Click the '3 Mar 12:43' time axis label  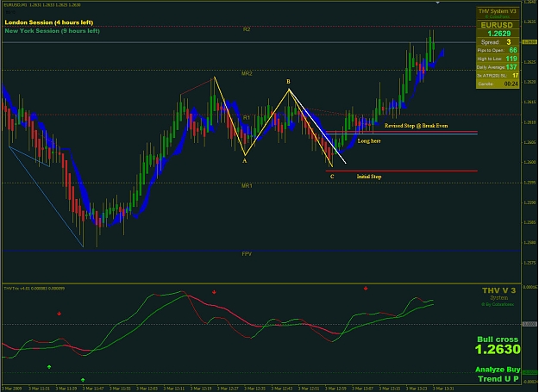281,389
